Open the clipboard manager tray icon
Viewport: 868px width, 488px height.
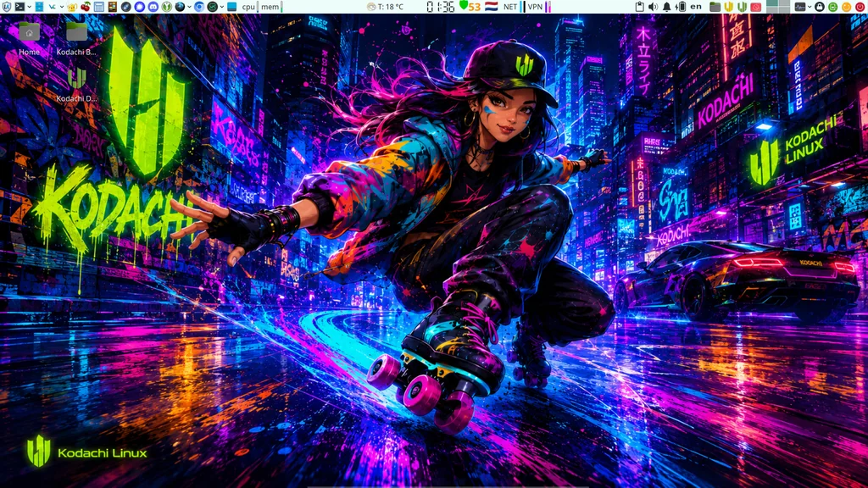tap(639, 7)
